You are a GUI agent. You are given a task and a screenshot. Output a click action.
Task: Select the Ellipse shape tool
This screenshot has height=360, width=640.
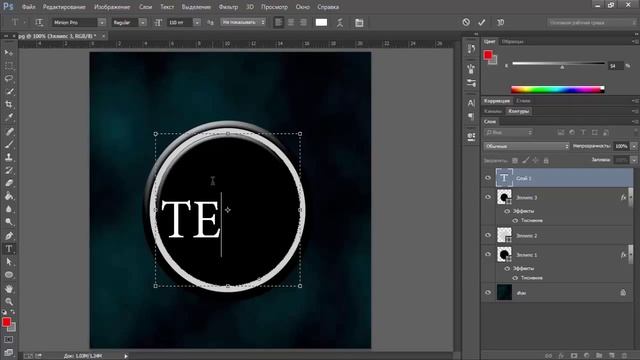(x=9, y=275)
